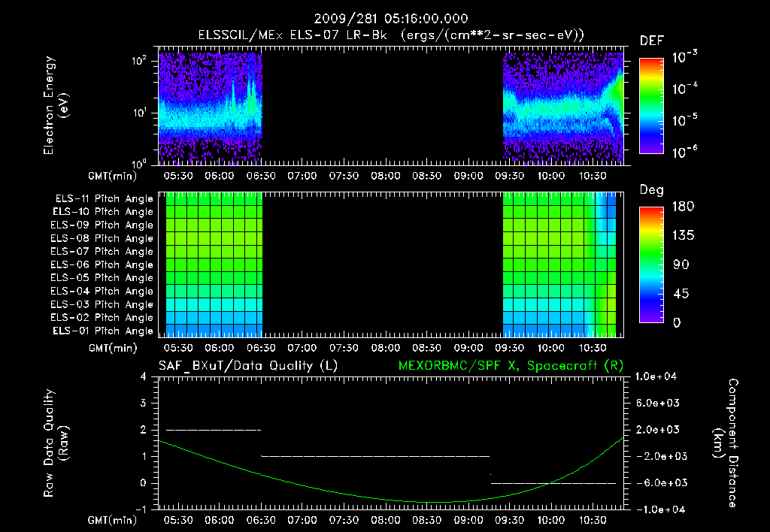The width and height of the screenshot is (770, 532).
Task: Click the data quality line segment at level 1
Action: tap(376, 456)
